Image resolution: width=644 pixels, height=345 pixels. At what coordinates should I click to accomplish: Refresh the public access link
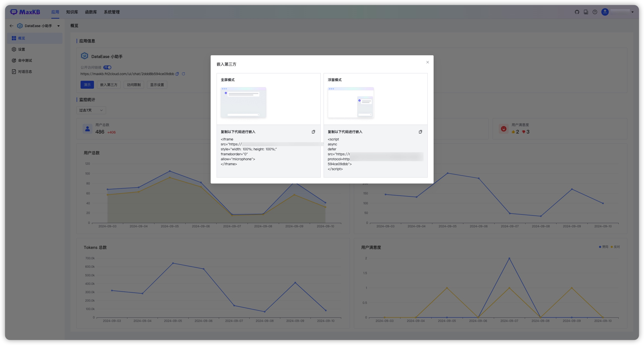click(x=183, y=74)
